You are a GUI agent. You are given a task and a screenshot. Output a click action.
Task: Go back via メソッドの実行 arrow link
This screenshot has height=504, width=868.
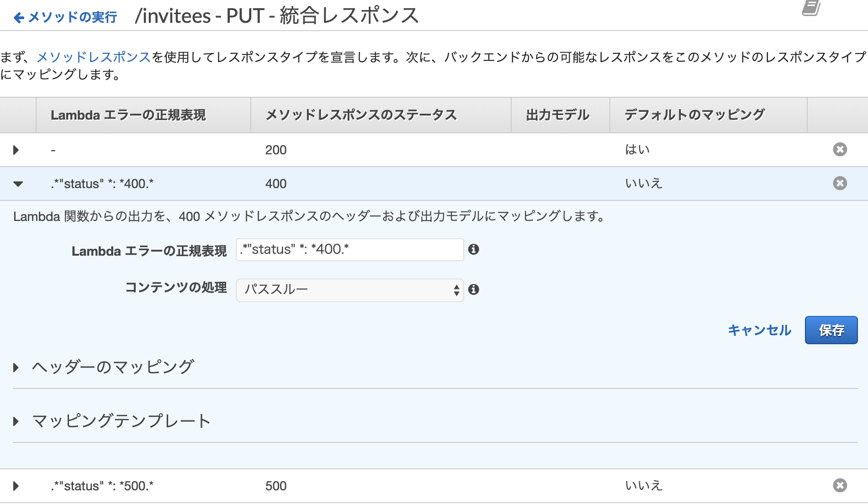66,17
